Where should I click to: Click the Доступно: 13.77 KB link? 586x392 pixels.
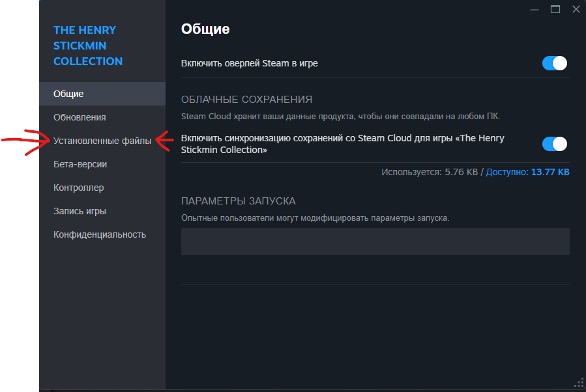pos(527,172)
